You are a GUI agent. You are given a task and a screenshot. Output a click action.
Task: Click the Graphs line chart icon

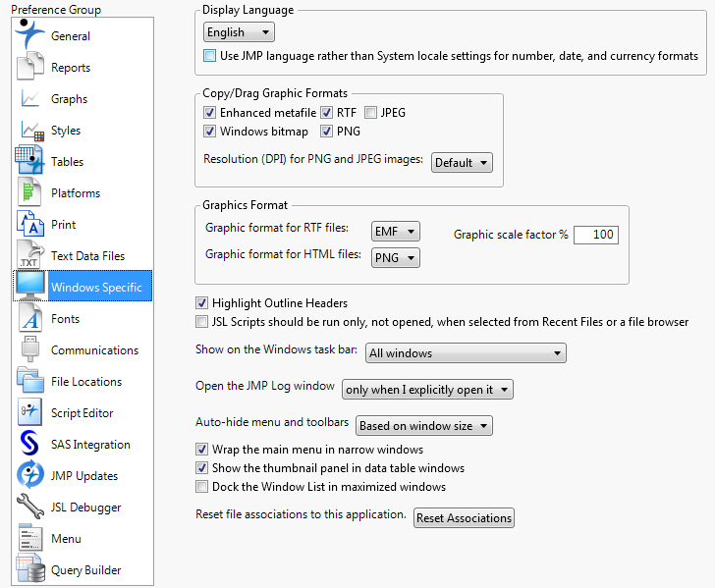pyautogui.click(x=30, y=97)
